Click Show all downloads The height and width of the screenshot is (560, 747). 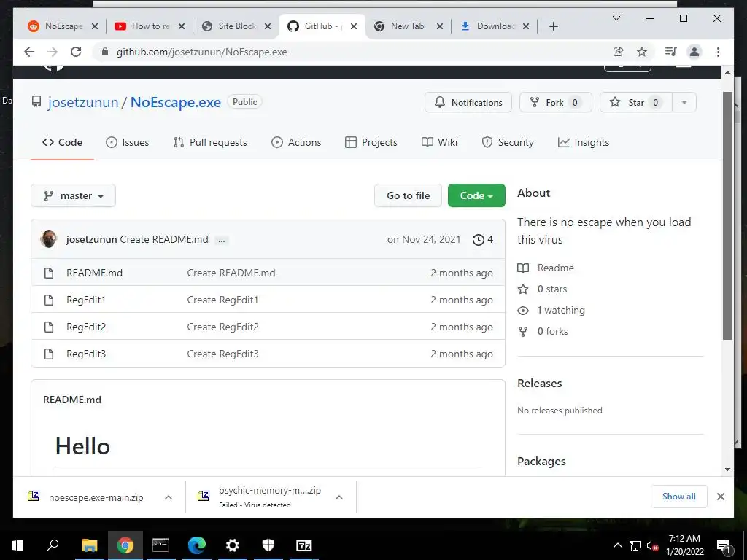point(679,497)
